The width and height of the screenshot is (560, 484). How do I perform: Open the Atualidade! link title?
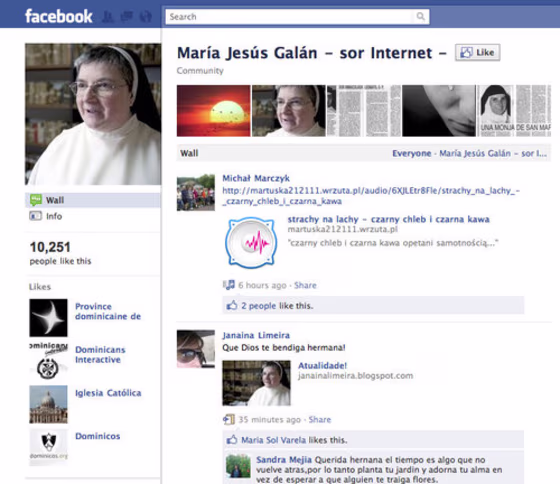[x=322, y=365]
